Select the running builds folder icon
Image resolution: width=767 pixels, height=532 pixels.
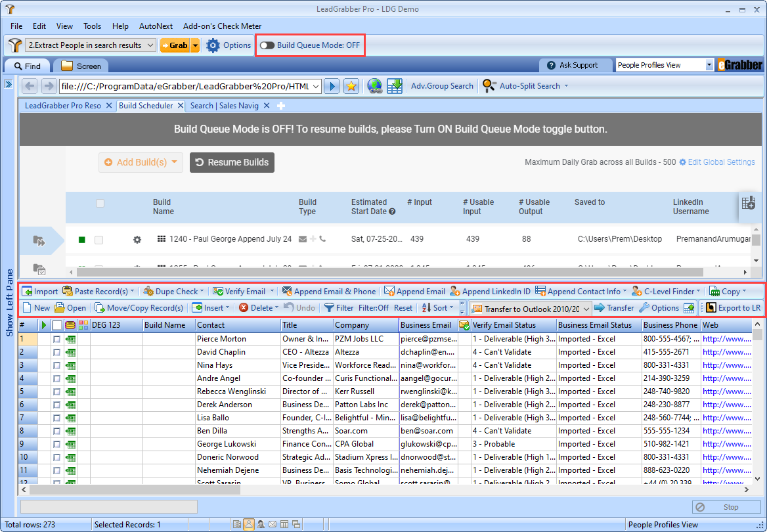[x=39, y=240]
